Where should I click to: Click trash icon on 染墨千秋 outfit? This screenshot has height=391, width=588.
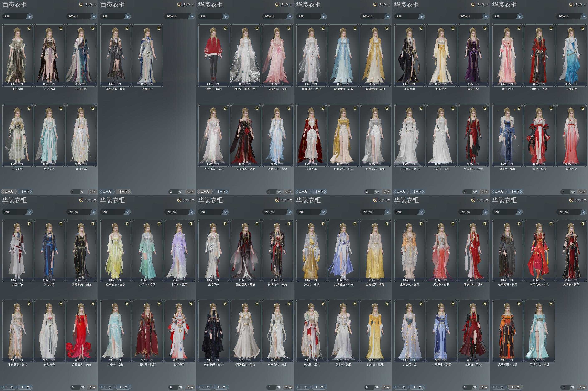[485, 28]
